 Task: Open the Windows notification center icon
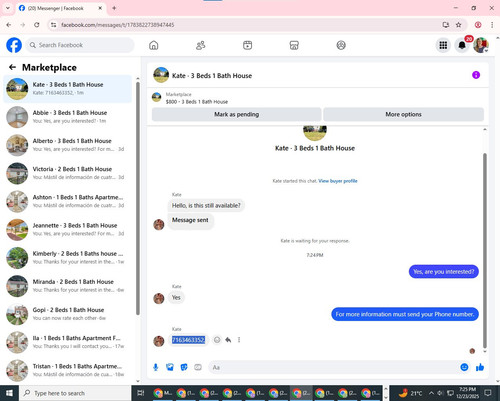(488, 393)
